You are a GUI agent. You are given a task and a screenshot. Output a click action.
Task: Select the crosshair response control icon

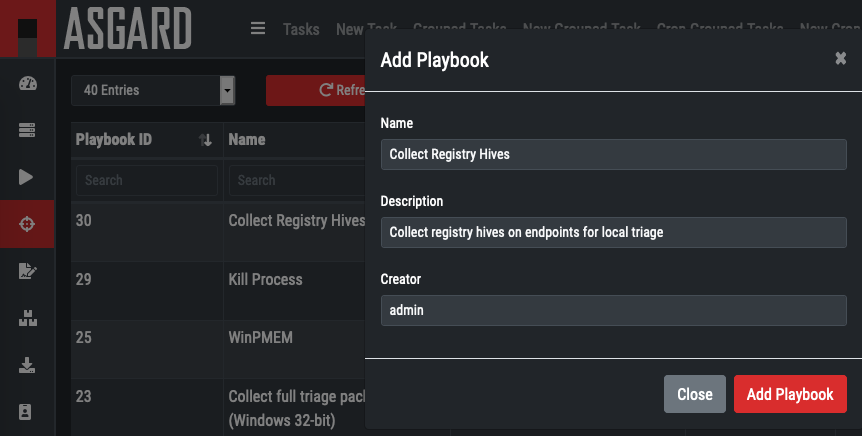(27, 224)
